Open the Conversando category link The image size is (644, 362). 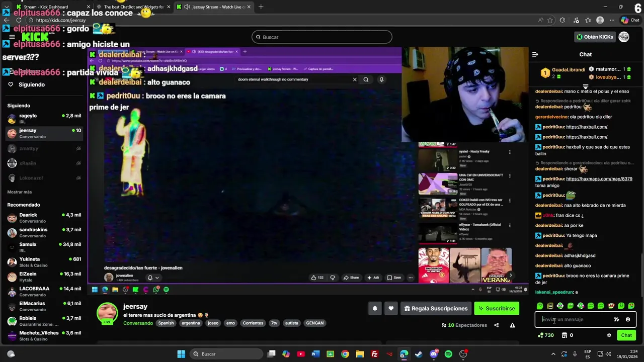click(138, 323)
